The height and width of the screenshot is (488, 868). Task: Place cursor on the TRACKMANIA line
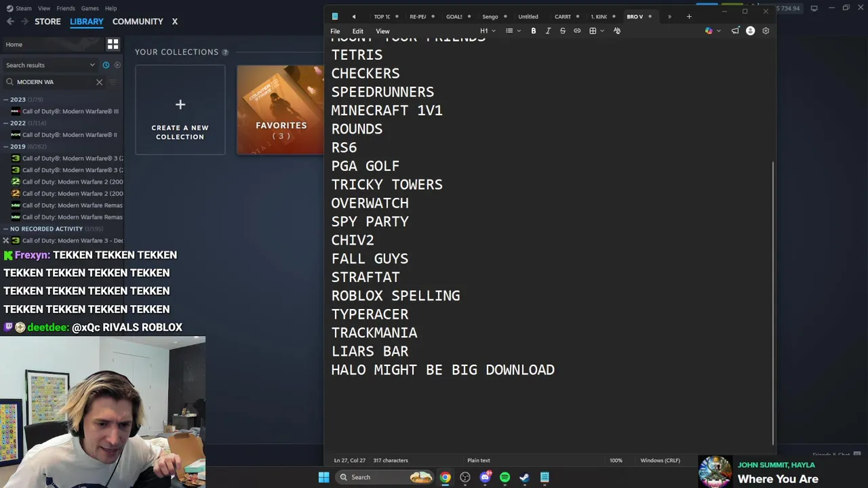(374, 333)
